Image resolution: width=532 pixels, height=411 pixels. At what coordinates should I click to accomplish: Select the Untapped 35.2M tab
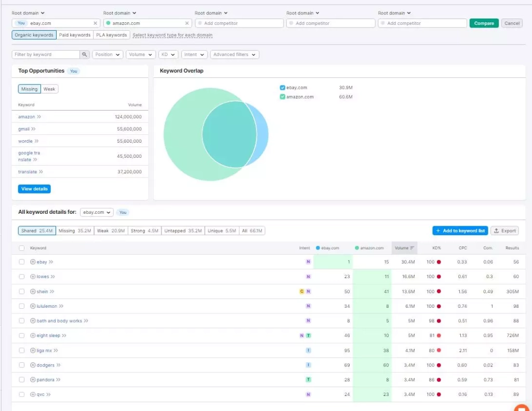point(183,231)
